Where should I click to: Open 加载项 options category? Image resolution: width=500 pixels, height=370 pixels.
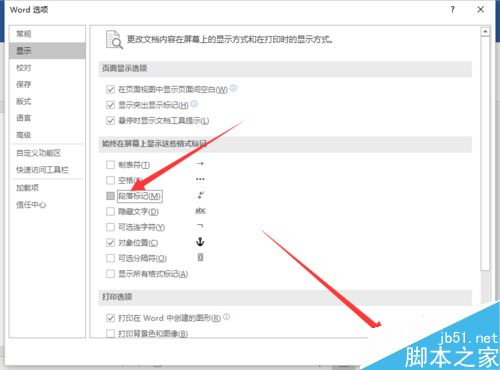(47, 188)
